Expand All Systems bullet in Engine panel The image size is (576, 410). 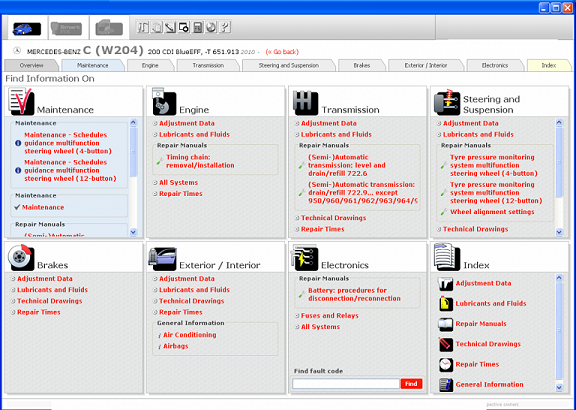coord(155,183)
